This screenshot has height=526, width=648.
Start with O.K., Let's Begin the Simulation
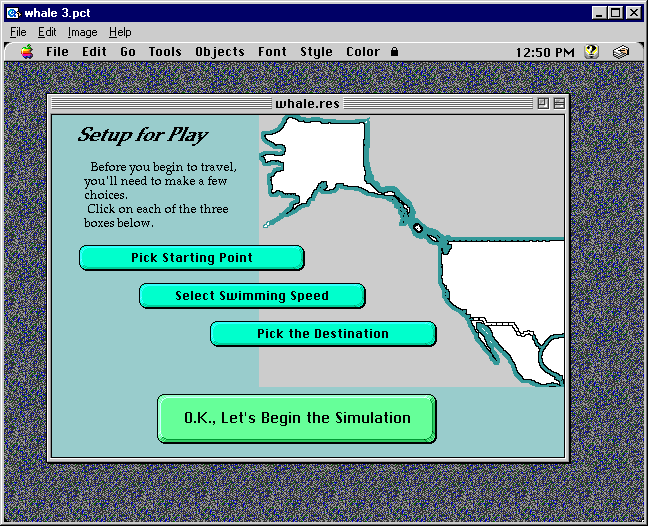(297, 419)
